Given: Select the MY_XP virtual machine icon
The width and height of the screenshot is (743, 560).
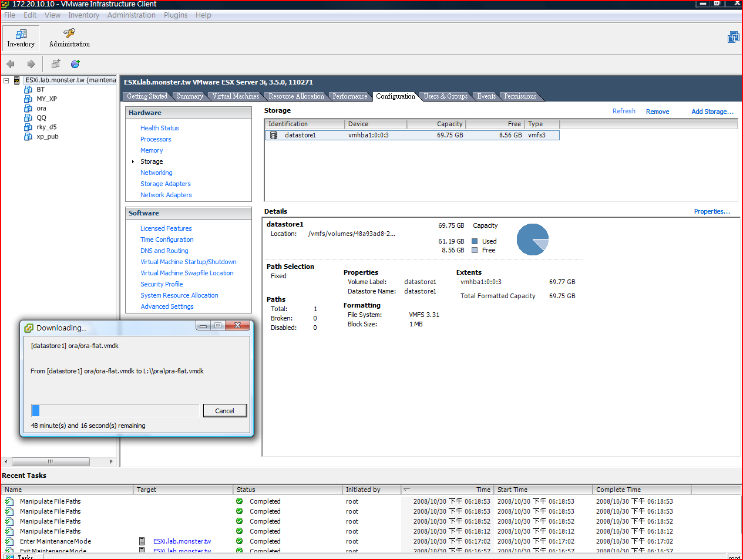Looking at the screenshot, I should [28, 99].
